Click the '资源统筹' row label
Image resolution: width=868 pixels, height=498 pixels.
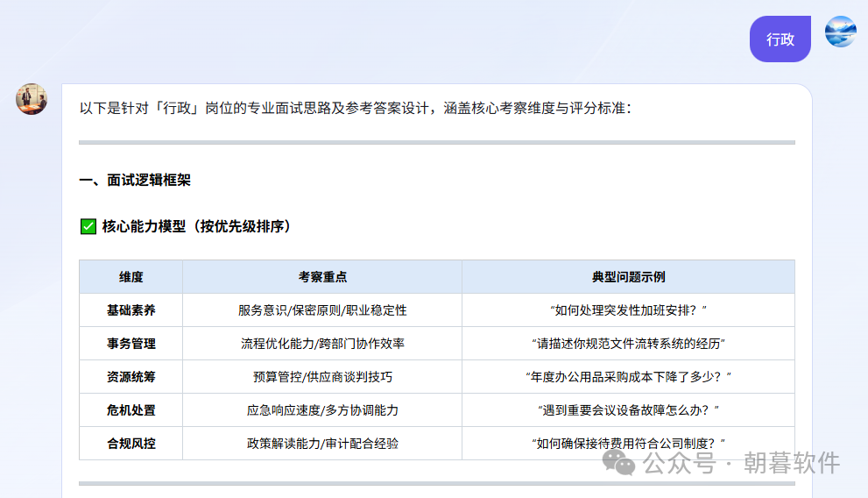[131, 377]
